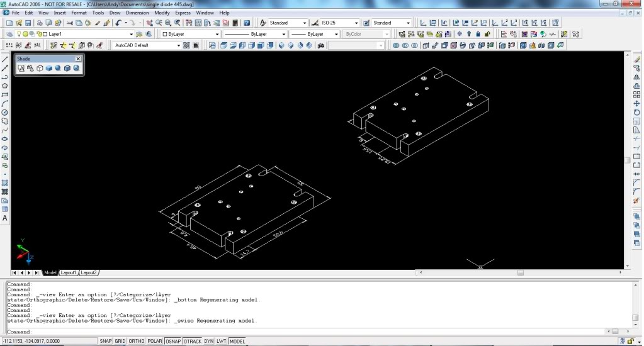
Task: Open the Dimension menu
Action: coord(137,13)
